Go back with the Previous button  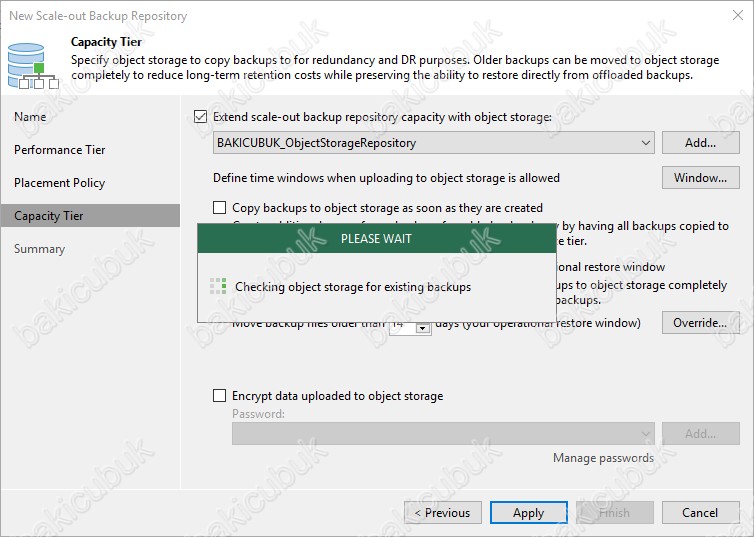click(442, 513)
